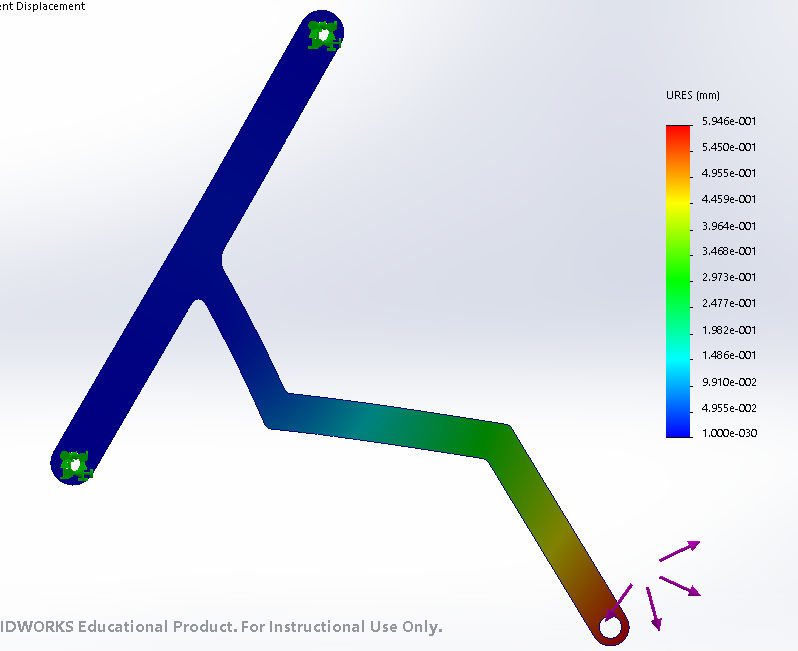Viewport: 798px width, 651px height.
Task: Click the rainbow displacement color legend bar
Action: coord(678,281)
